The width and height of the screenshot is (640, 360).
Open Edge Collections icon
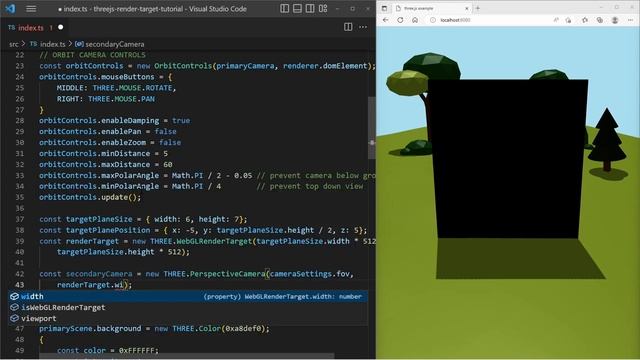click(x=600, y=20)
